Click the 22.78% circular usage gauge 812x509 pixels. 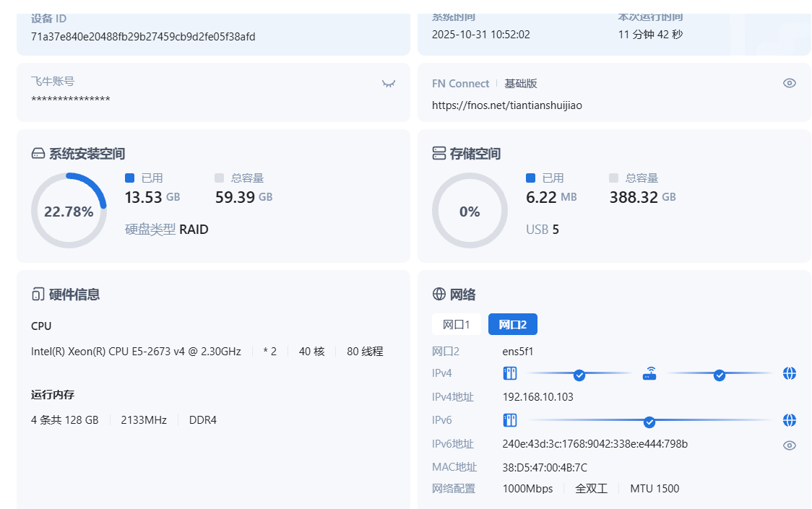[x=69, y=211]
